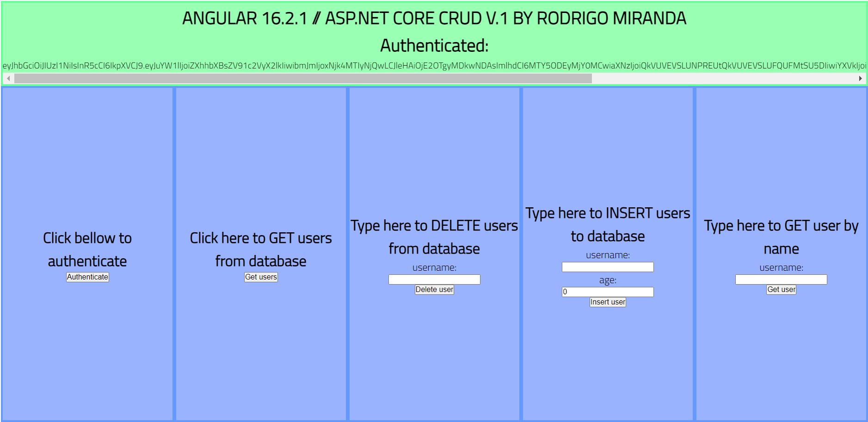
Task: Click 'username:' label in DELETE panel
Action: click(434, 267)
